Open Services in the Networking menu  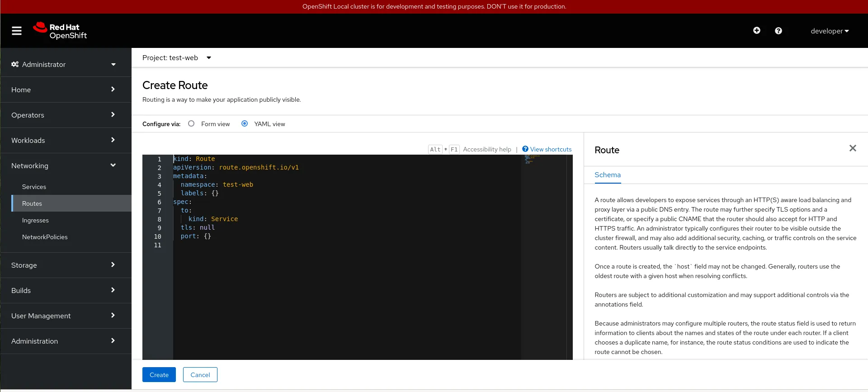tap(34, 187)
